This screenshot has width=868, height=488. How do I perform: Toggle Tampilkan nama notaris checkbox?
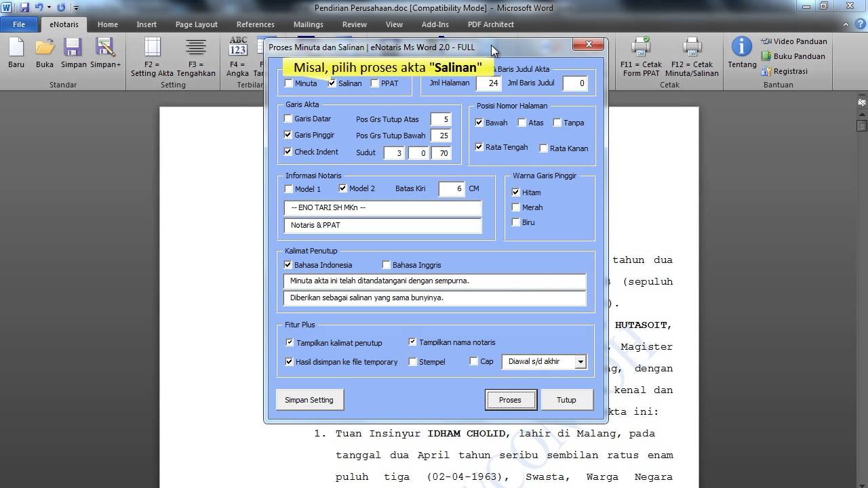pos(412,342)
